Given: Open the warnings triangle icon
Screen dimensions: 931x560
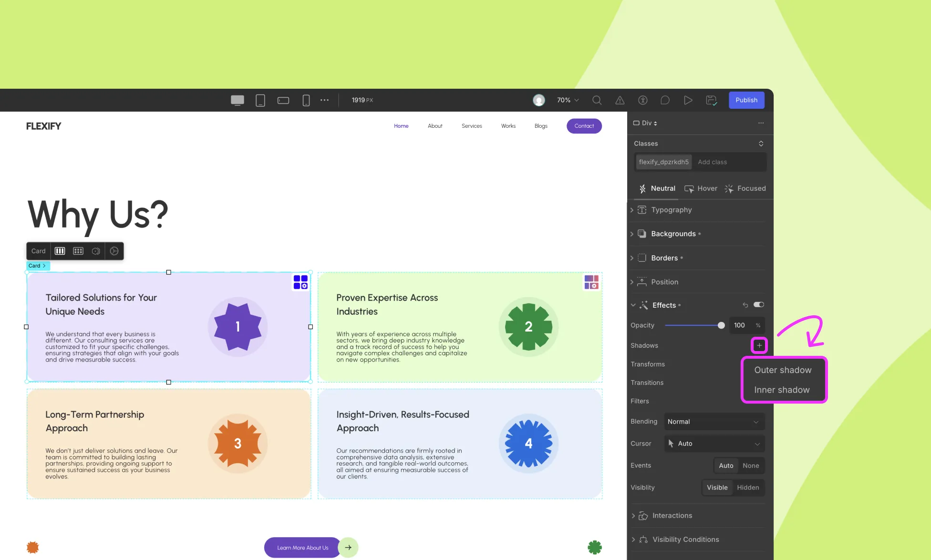Looking at the screenshot, I should [x=620, y=100].
